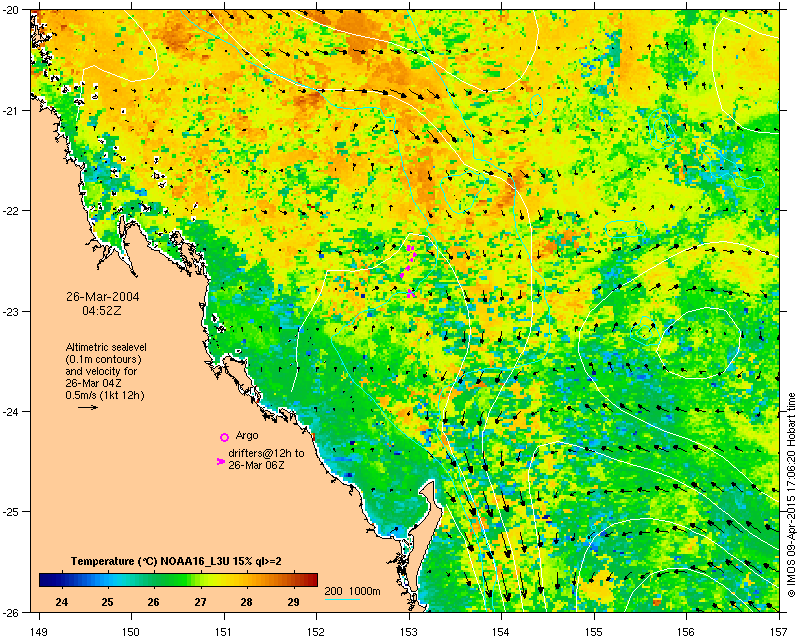Click the magenta drifter track markers near 153E

(x=409, y=270)
